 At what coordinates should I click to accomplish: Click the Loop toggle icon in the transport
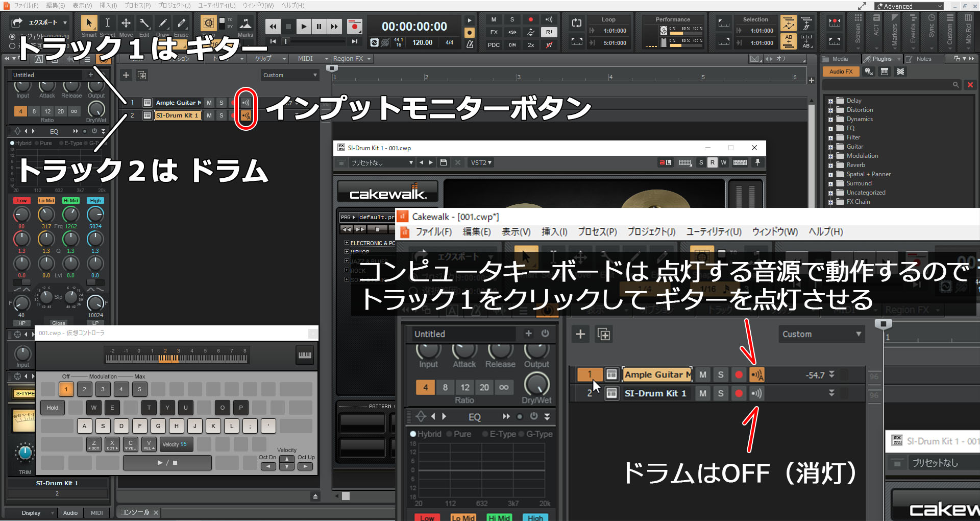576,22
